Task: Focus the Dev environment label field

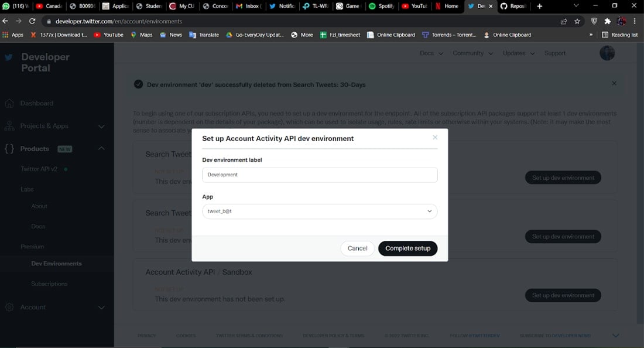Action: click(320, 175)
